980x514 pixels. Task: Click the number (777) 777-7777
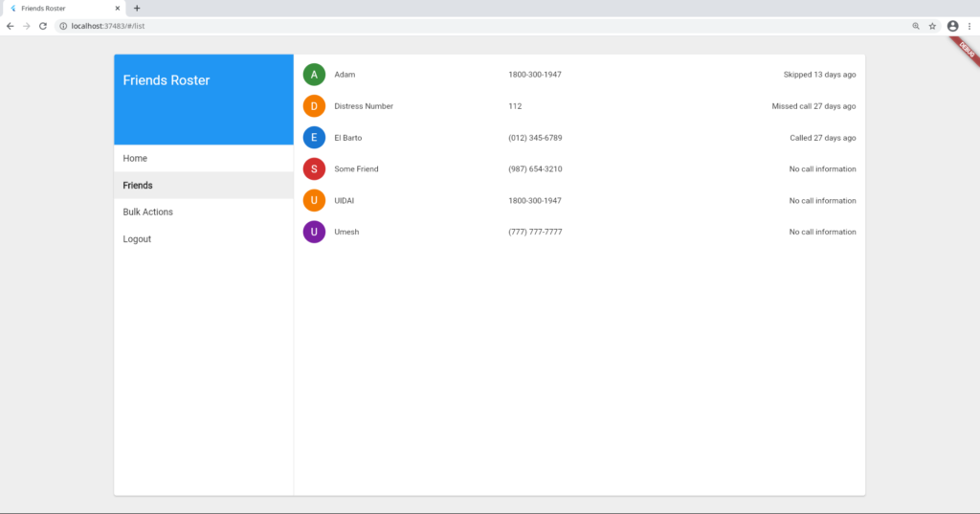tap(535, 232)
